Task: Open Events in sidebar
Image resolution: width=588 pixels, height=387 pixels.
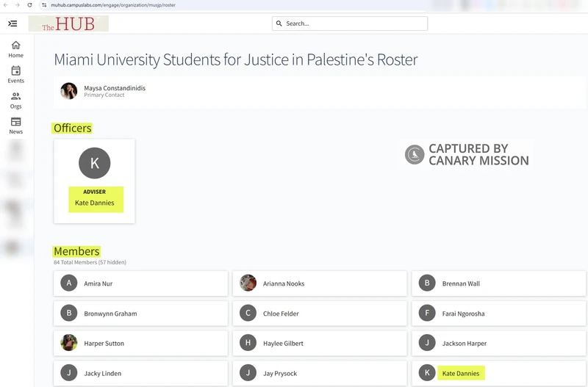Action: point(15,75)
